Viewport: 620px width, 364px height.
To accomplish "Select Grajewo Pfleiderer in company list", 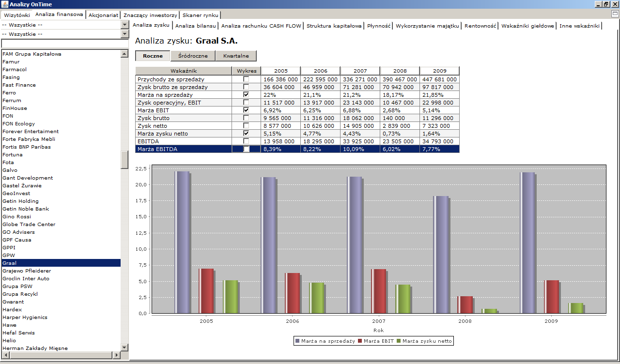I will [61, 271].
